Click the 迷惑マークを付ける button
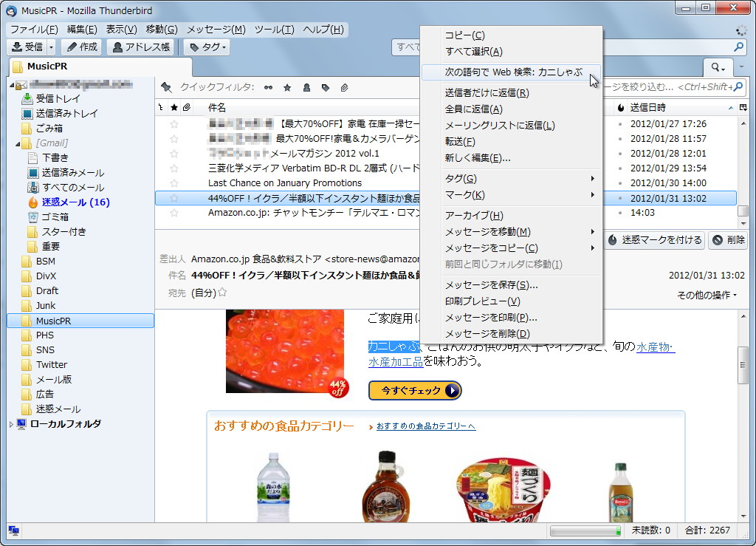The image size is (756, 546). (x=655, y=240)
